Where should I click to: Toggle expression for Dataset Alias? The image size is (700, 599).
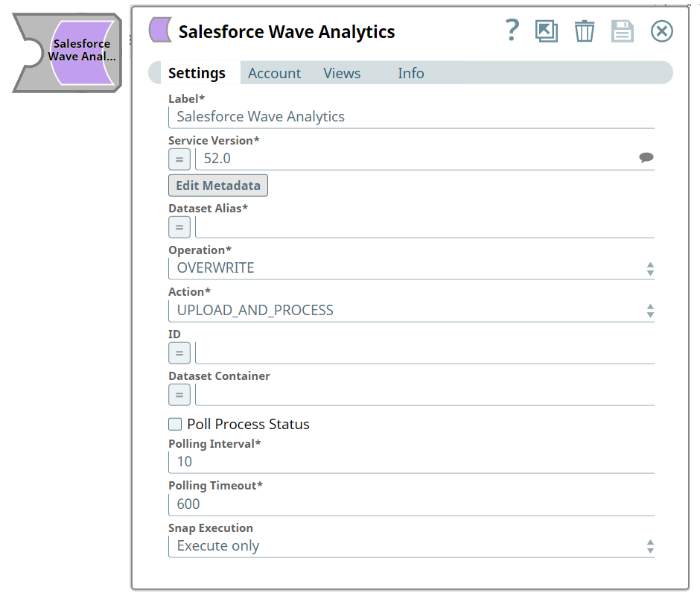coord(179,227)
